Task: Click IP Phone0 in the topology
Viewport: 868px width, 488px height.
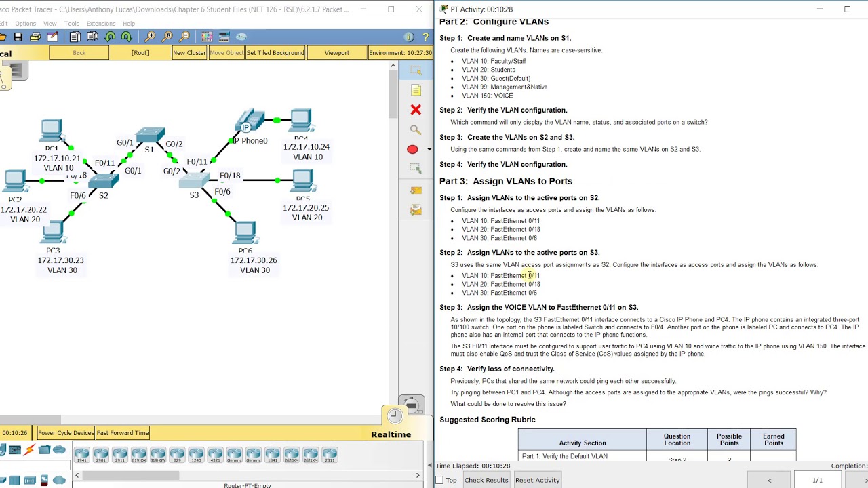Action: [249, 122]
